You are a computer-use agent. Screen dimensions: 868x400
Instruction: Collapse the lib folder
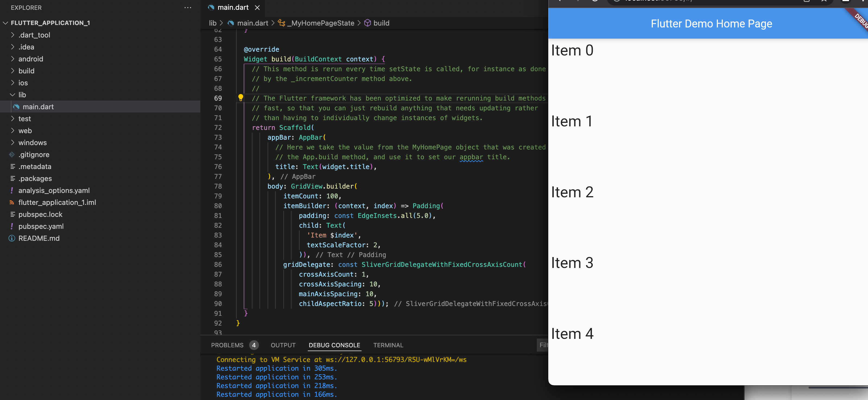12,95
